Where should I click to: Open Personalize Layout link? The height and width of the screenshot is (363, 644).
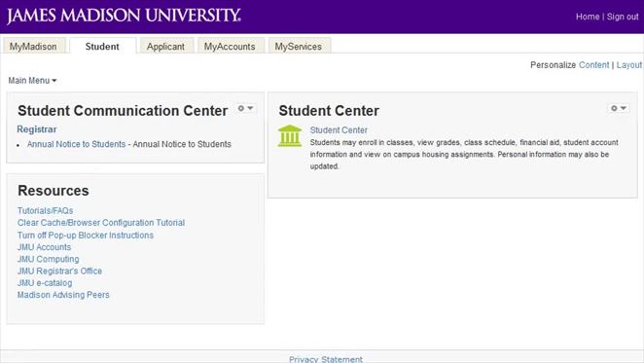coord(629,65)
